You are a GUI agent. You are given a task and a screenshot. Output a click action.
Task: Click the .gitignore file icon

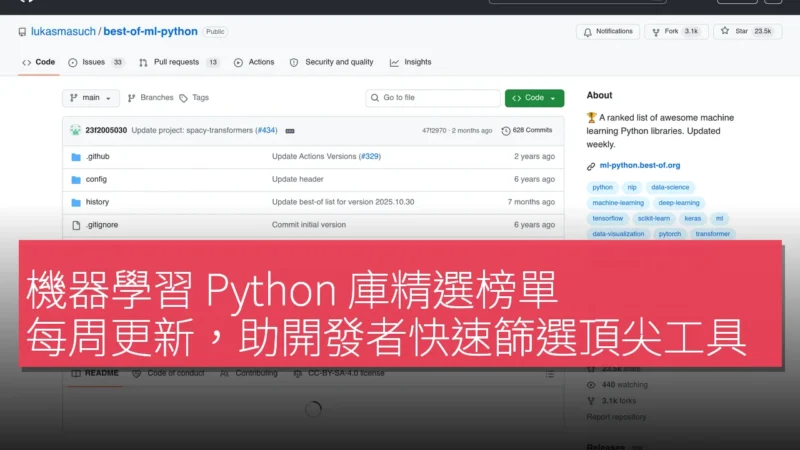(x=76, y=225)
